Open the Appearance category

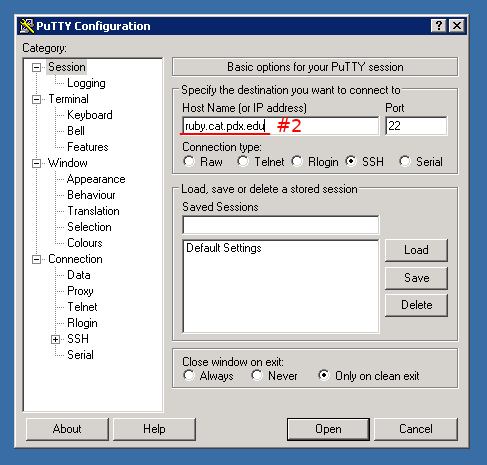pyautogui.click(x=96, y=179)
